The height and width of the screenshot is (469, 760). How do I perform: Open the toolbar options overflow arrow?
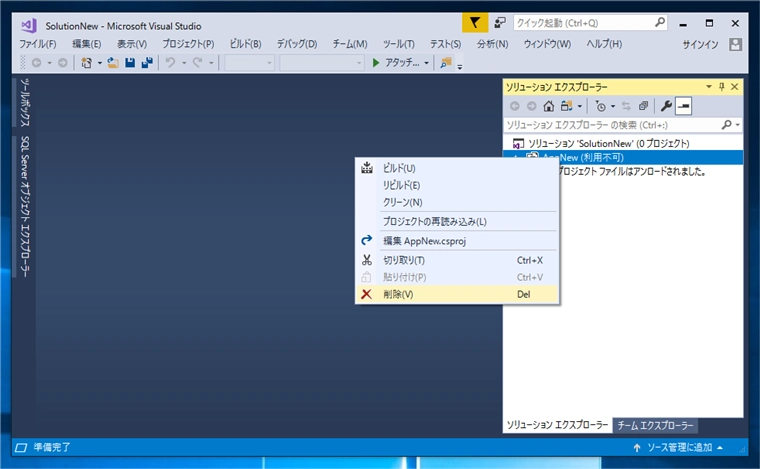click(x=459, y=65)
